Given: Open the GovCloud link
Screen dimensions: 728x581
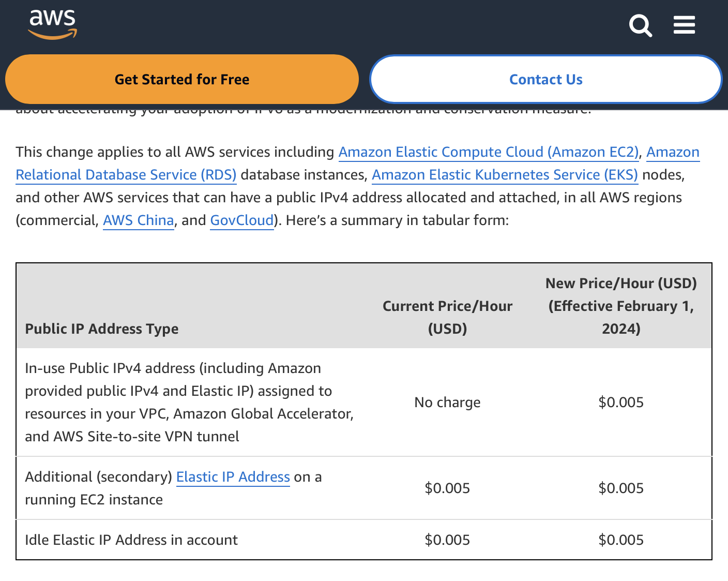Looking at the screenshot, I should 242,220.
